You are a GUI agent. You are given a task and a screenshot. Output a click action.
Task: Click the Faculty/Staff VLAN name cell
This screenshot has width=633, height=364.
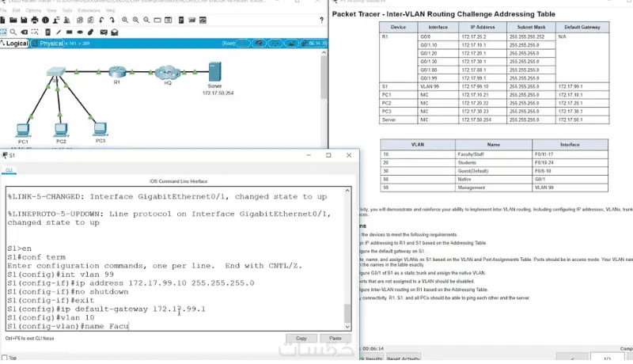tap(493, 154)
